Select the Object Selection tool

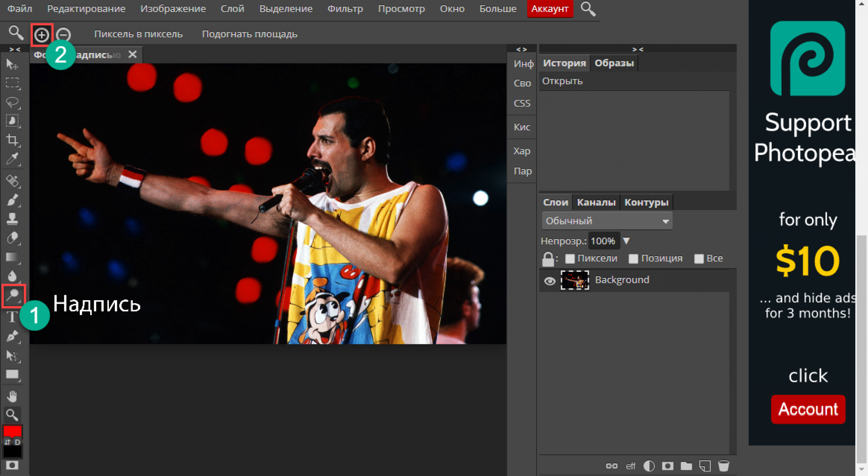pos(12,121)
